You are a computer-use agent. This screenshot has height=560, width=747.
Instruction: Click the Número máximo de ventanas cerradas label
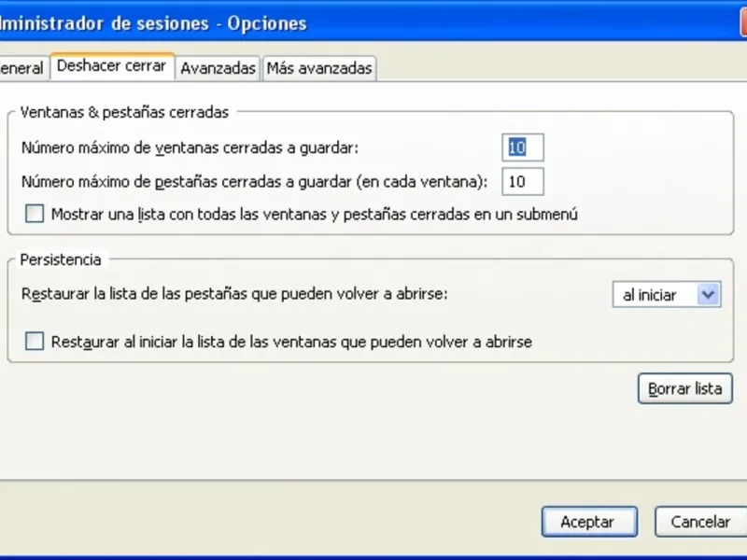pyautogui.click(x=190, y=147)
